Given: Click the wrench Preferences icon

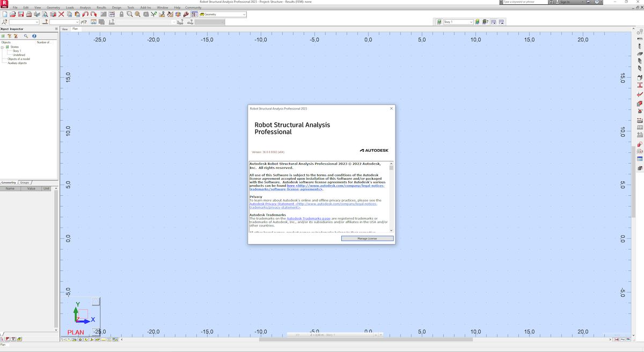Looking at the screenshot, I should click(186, 14).
